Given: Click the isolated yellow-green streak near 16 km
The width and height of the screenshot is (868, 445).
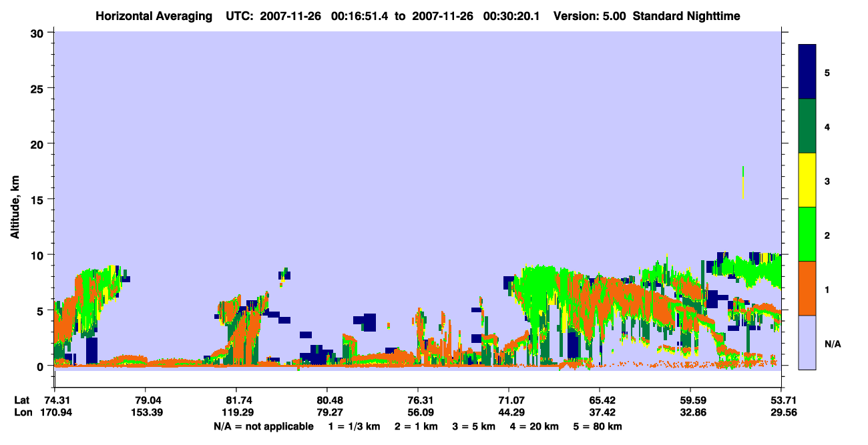Looking at the screenshot, I should pos(742,182).
